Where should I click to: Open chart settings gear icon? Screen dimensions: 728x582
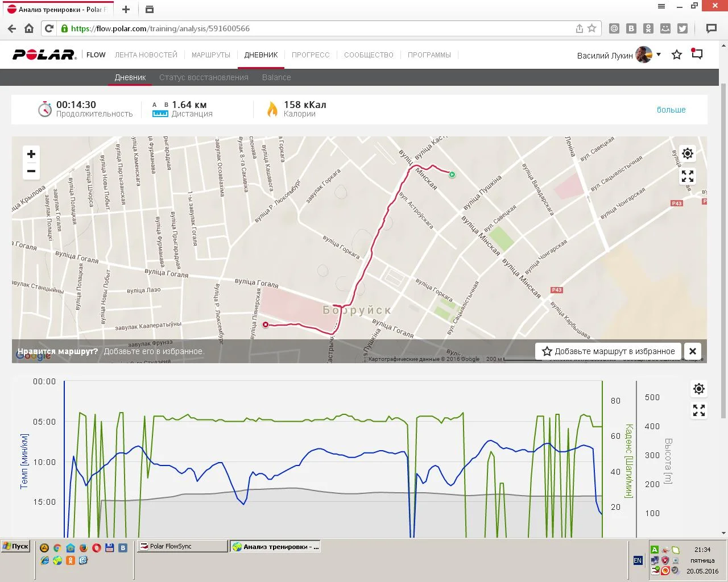click(699, 389)
